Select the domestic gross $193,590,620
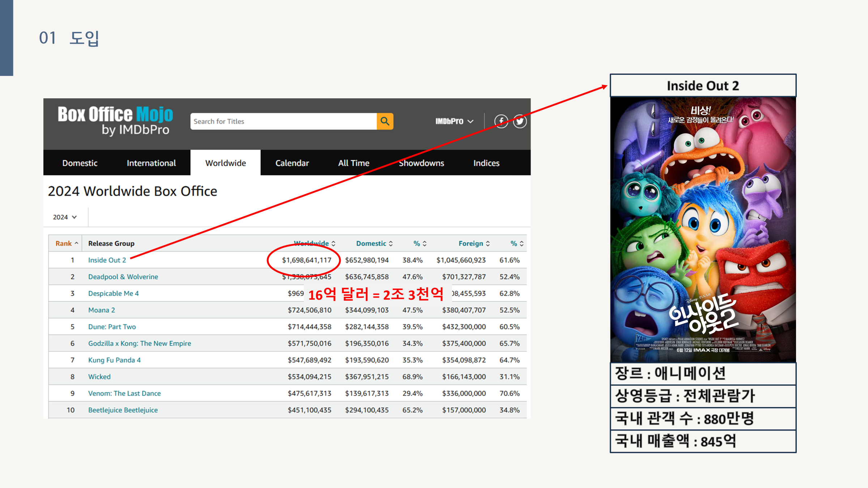The height and width of the screenshot is (488, 868). tap(367, 360)
